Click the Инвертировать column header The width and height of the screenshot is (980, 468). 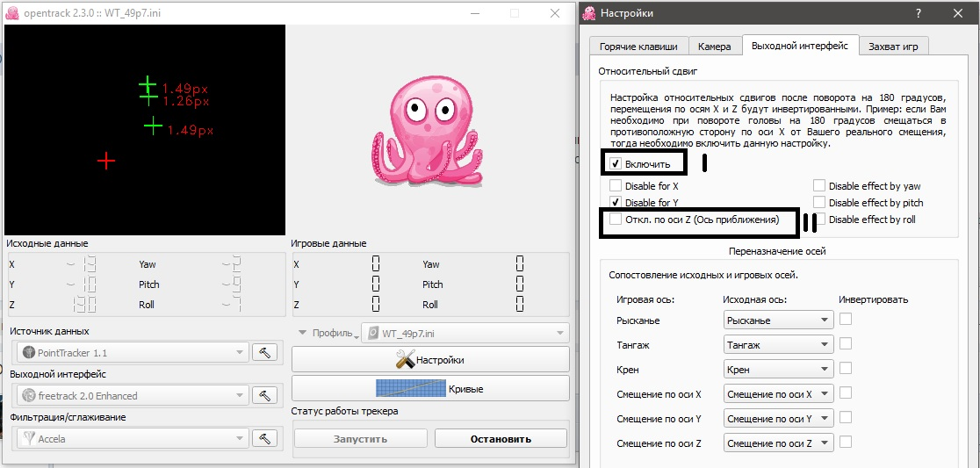[873, 299]
